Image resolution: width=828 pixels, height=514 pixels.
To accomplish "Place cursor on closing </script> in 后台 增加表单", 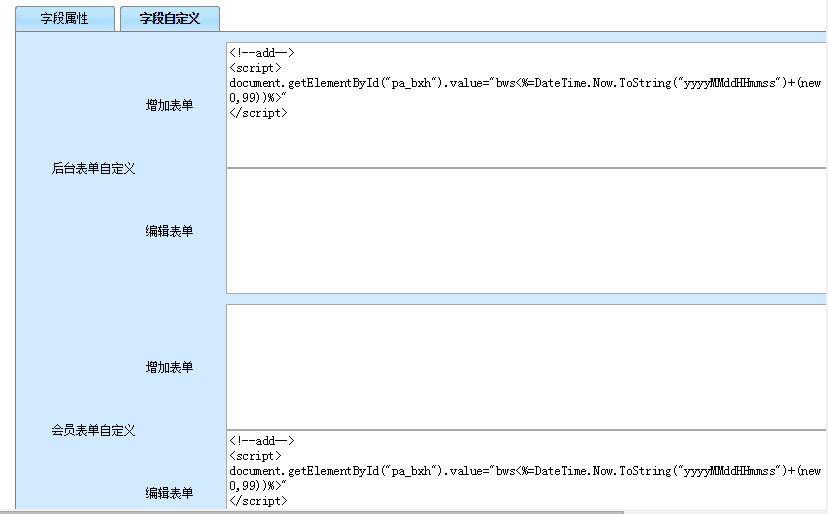I will tap(258, 113).
